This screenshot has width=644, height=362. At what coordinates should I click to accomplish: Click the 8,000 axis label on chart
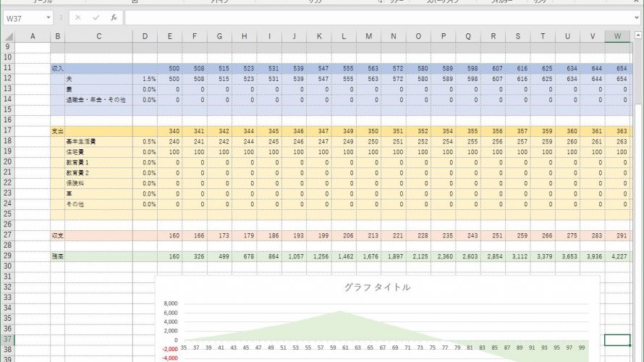pyautogui.click(x=171, y=303)
